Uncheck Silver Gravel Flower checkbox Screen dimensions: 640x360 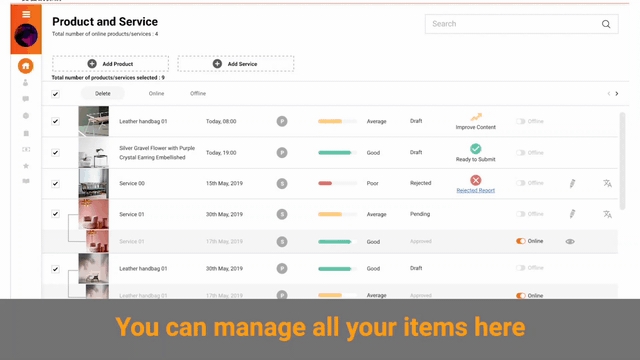pyautogui.click(x=56, y=153)
